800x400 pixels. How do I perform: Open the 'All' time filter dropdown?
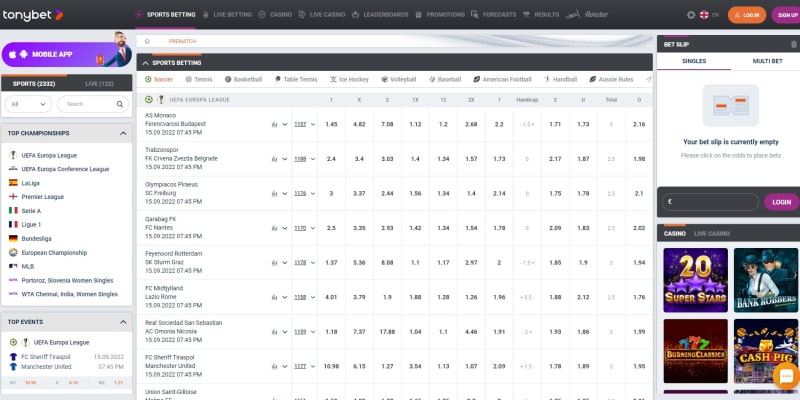click(27, 104)
